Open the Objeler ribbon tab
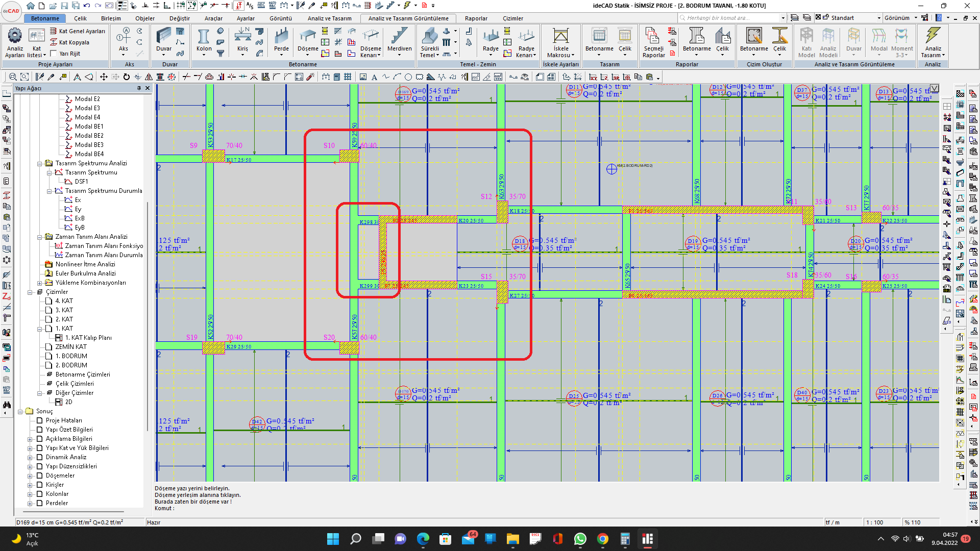The height and width of the screenshot is (551, 980). tap(145, 18)
